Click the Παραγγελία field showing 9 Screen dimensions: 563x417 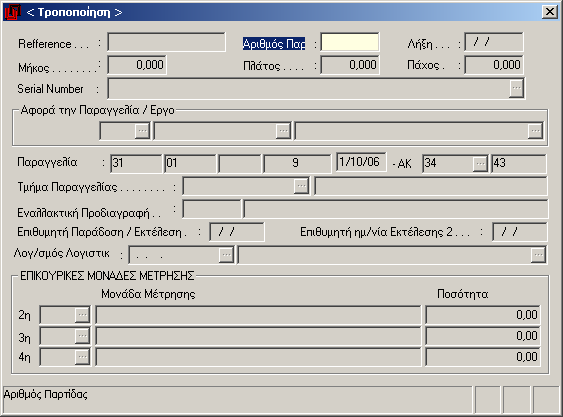coord(297,164)
